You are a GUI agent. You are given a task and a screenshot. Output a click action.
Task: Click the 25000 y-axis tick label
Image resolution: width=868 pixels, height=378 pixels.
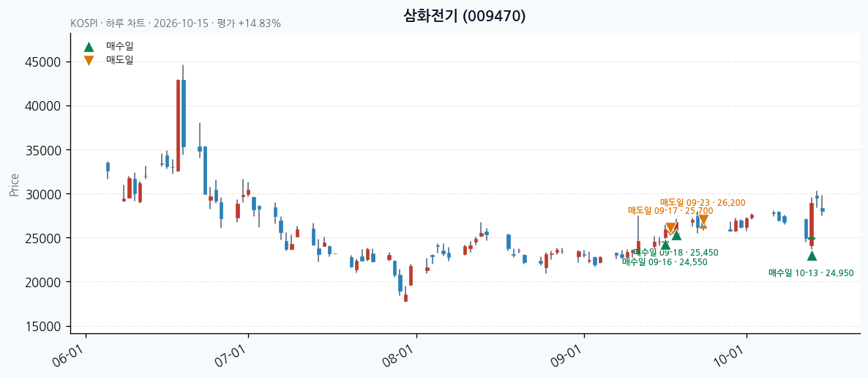coord(42,238)
